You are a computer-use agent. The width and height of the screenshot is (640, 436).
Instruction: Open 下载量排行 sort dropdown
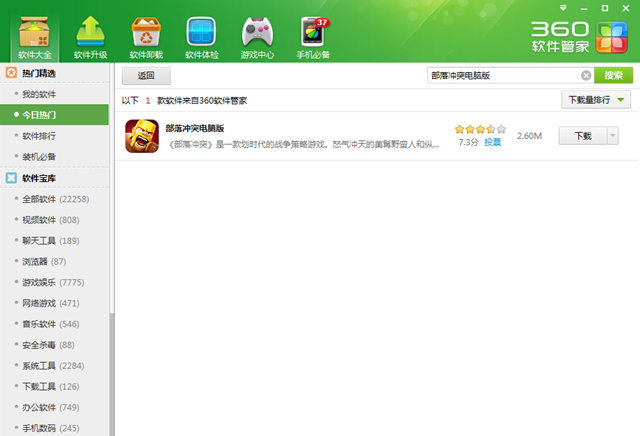[596, 100]
